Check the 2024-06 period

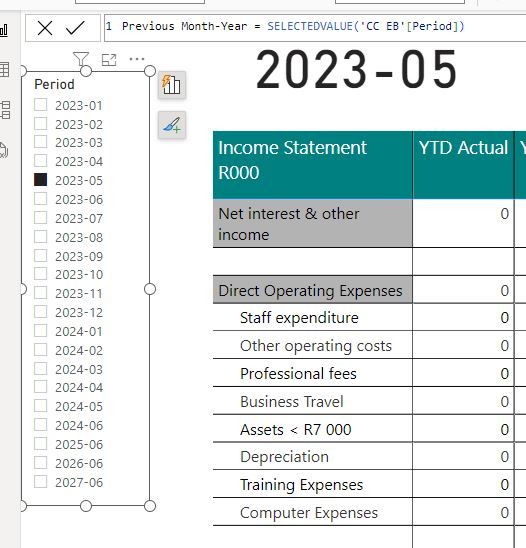pyautogui.click(x=41, y=425)
